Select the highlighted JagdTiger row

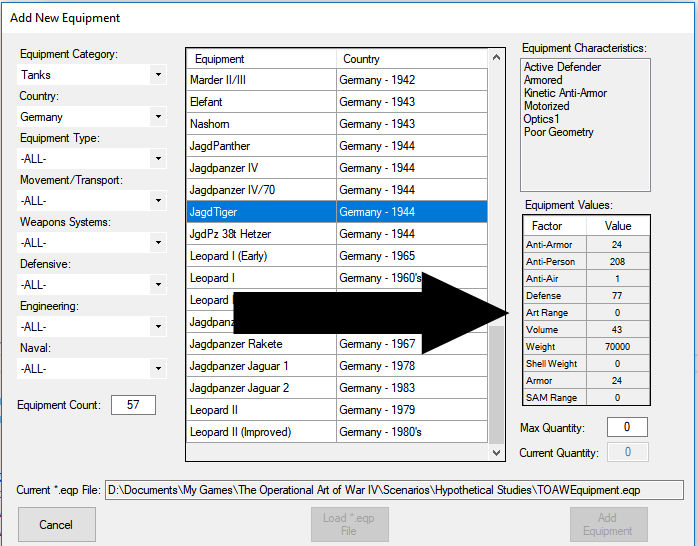click(337, 212)
